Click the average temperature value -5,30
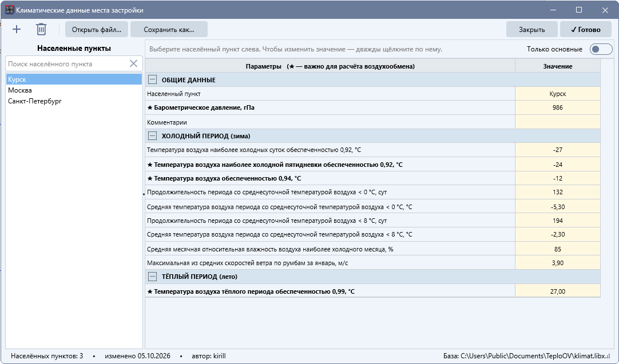 [x=557, y=207]
